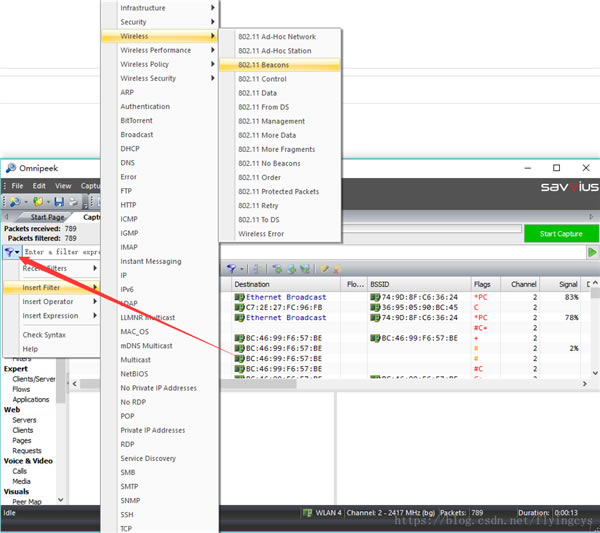This screenshot has height=533, width=600.
Task: Select Peer Map under Visuals
Action: pos(26,500)
